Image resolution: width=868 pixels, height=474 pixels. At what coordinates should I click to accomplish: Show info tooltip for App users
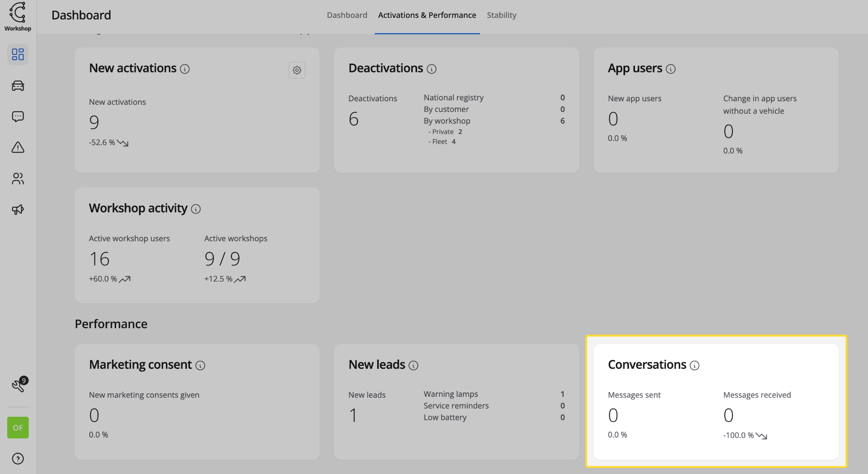[670, 69]
